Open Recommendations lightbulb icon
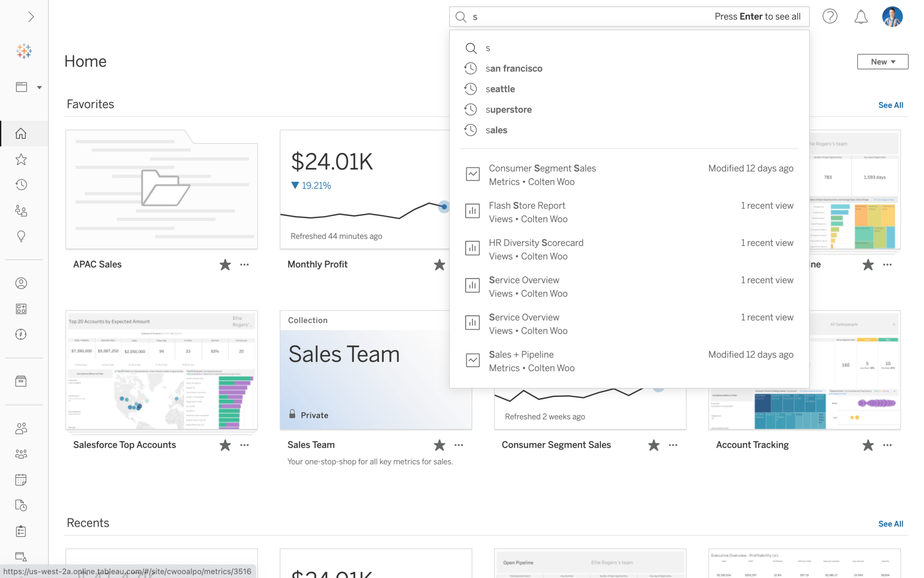 (21, 236)
